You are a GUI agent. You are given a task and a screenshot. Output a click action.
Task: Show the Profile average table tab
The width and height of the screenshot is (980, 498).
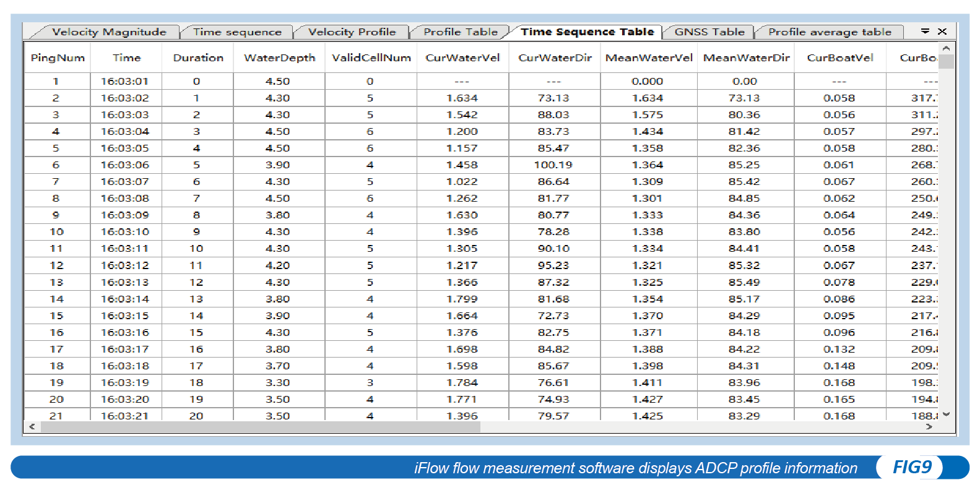tap(830, 32)
